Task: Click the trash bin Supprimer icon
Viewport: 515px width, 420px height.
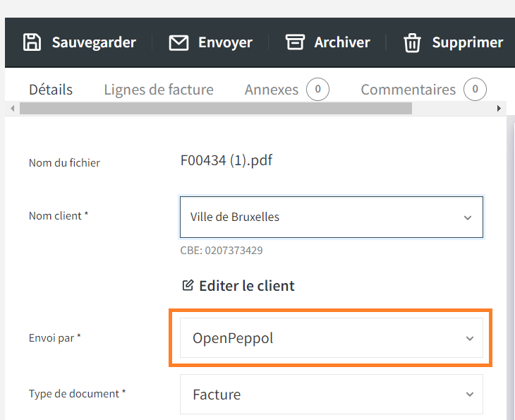Action: click(412, 43)
